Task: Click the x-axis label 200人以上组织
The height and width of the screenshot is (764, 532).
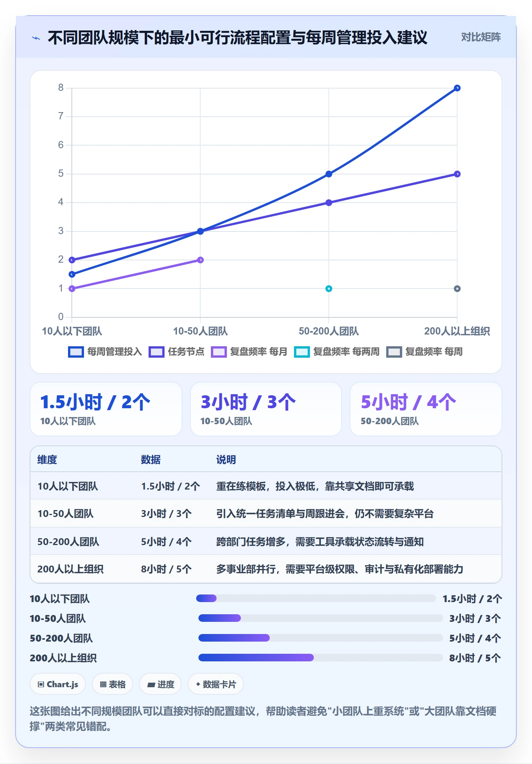Action: click(x=457, y=331)
